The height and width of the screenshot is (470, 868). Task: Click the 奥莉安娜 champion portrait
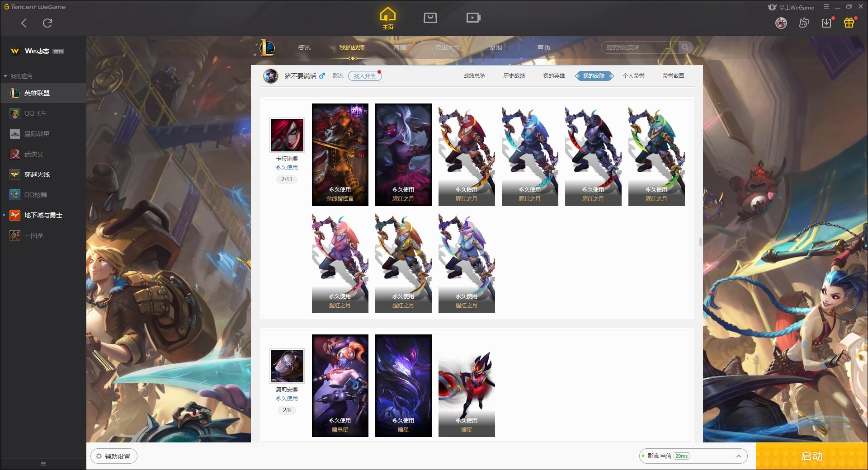pyautogui.click(x=287, y=366)
